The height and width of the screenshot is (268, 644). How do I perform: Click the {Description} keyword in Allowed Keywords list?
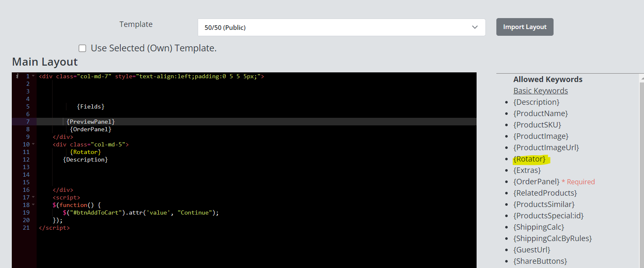point(536,102)
